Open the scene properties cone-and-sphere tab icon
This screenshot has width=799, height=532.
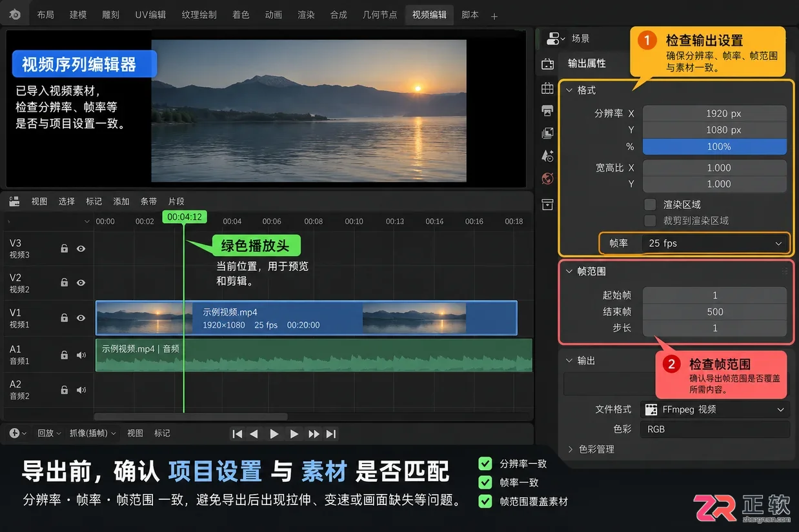(x=547, y=156)
